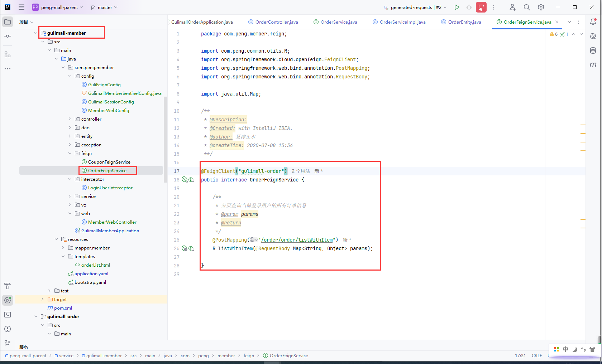This screenshot has height=364, width=602.
Task: Open more run actions menu
Action: pyautogui.click(x=493, y=7)
